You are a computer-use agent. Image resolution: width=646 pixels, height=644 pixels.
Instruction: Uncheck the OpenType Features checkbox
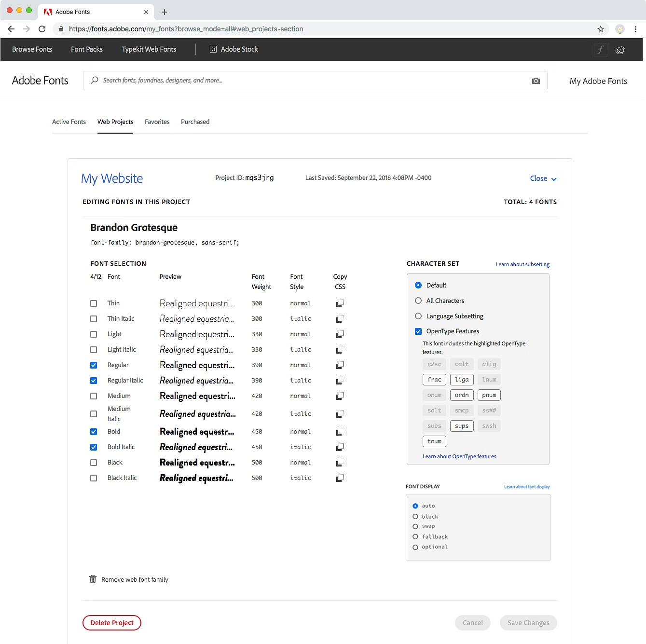pyautogui.click(x=418, y=331)
